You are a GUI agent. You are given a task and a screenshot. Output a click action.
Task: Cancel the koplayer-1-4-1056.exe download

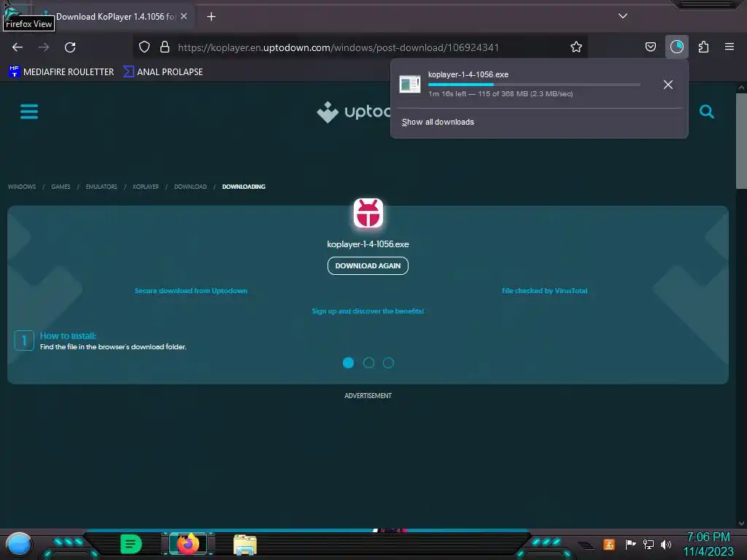pos(668,85)
